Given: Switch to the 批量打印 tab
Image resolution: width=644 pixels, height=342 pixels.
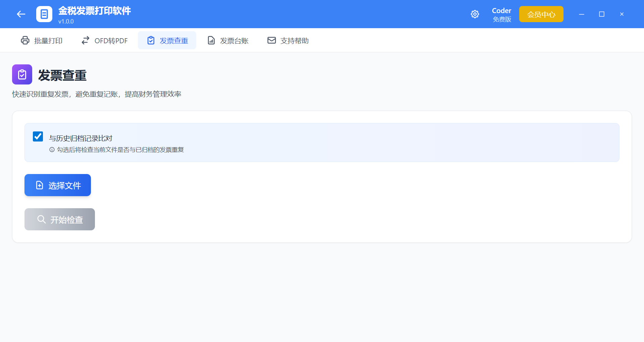Looking at the screenshot, I should 42,40.
